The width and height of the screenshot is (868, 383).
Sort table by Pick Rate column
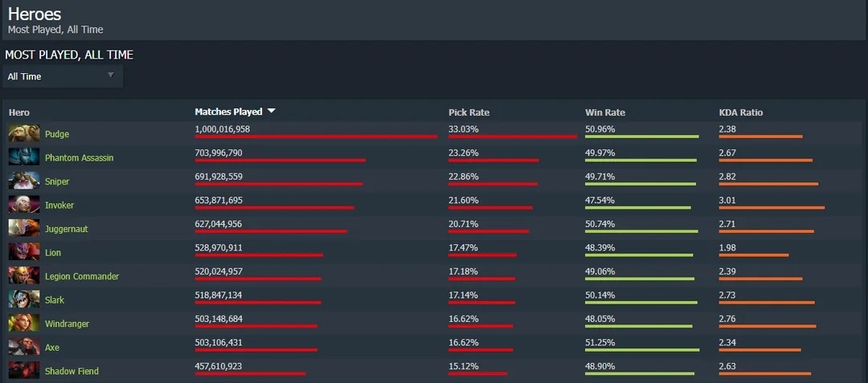(469, 112)
